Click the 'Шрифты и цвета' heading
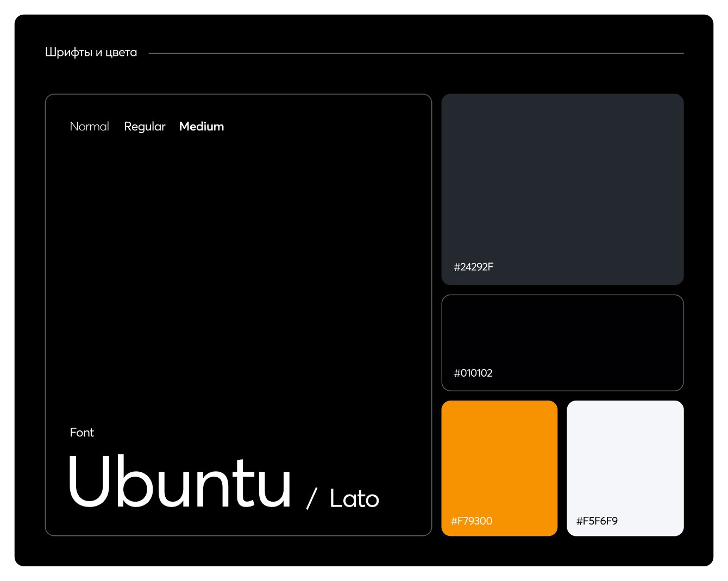The image size is (728, 581). pyautogui.click(x=91, y=53)
